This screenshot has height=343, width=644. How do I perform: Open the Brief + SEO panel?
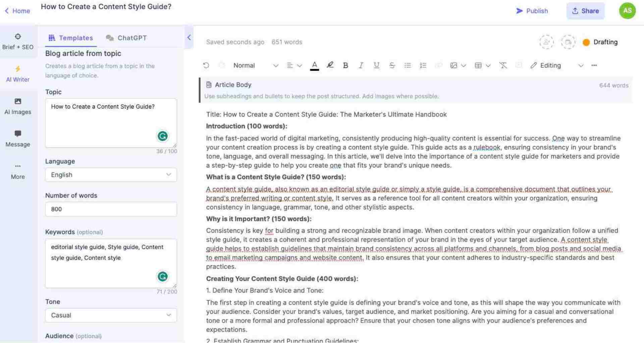(x=18, y=41)
